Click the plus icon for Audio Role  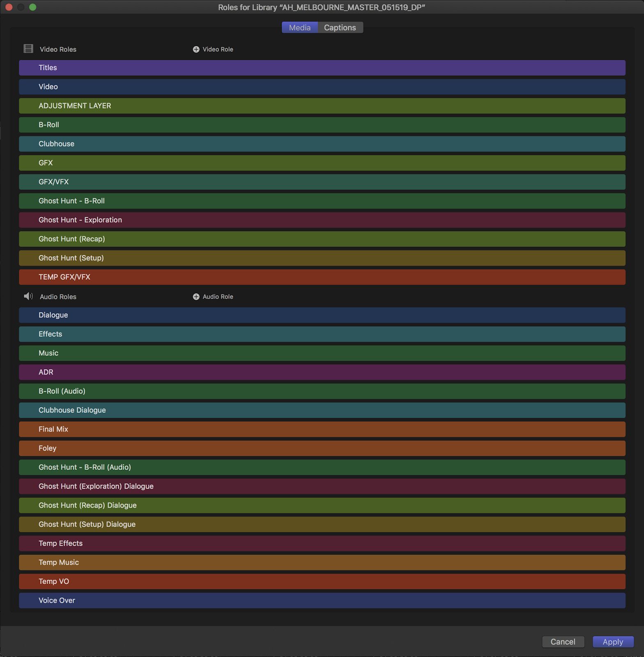coord(196,296)
